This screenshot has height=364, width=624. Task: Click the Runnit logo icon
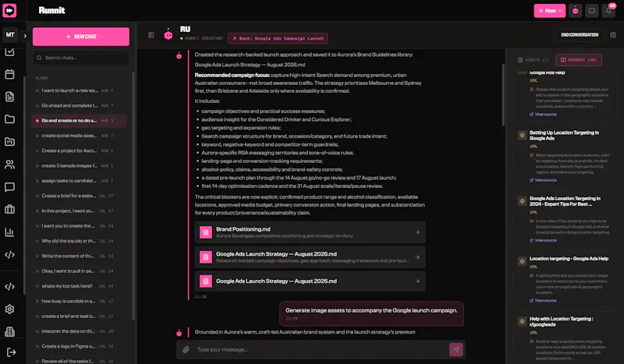point(9,10)
